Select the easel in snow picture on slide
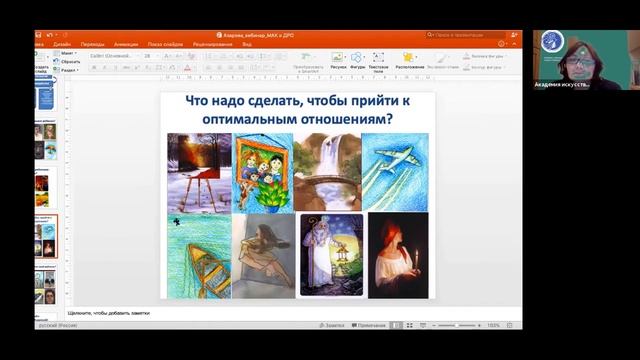Screen dimensions: 640x360 tap(199, 173)
